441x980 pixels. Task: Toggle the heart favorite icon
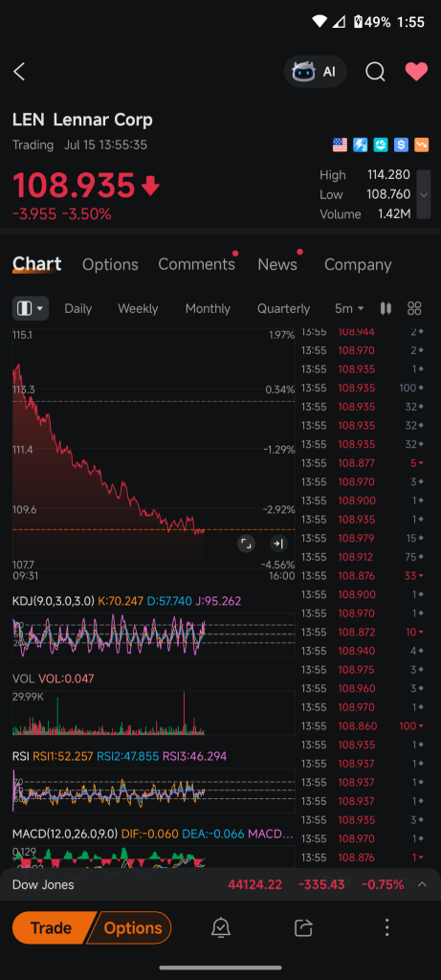point(416,72)
